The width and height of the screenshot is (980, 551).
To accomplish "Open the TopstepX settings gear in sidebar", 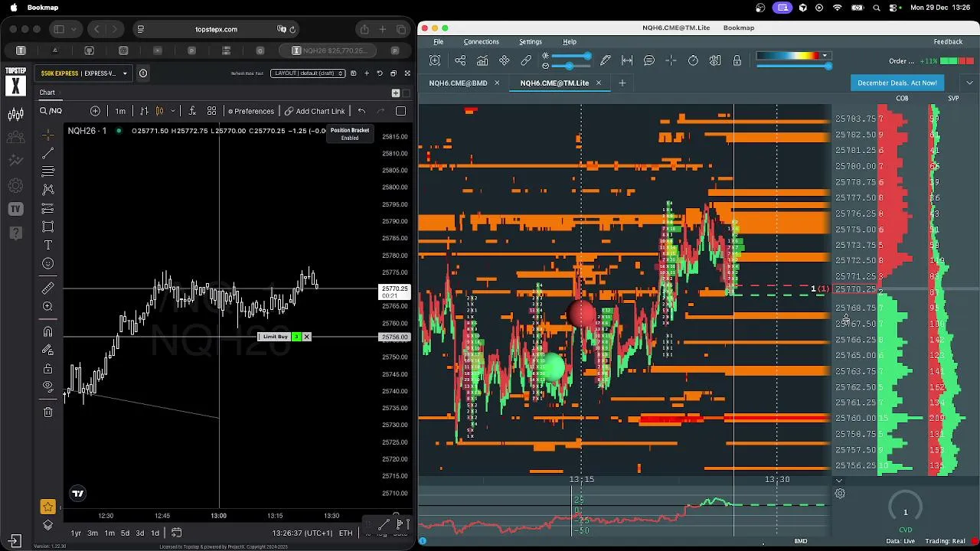I will [x=15, y=185].
